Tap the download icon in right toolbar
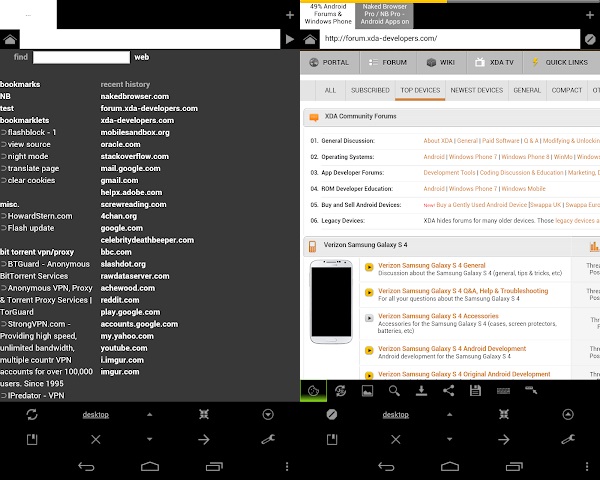This screenshot has width=600, height=480. 421,391
